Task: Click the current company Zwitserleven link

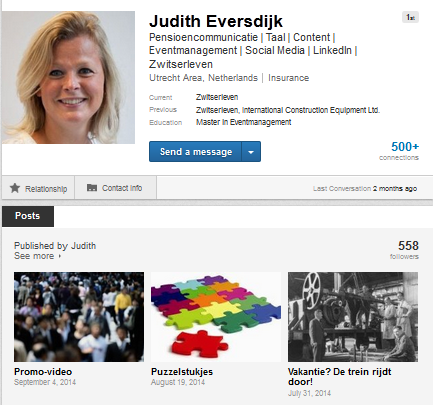Action: [217, 97]
